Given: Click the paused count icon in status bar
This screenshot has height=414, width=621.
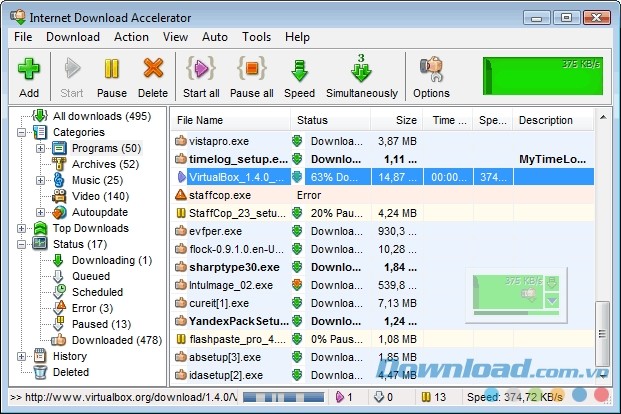Looking at the screenshot, I should (x=426, y=397).
